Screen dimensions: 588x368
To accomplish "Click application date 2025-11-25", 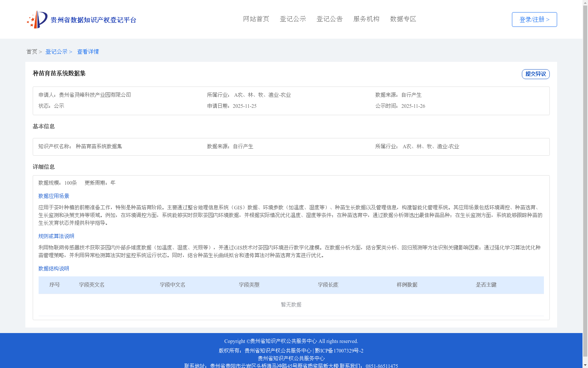I will [245, 106].
